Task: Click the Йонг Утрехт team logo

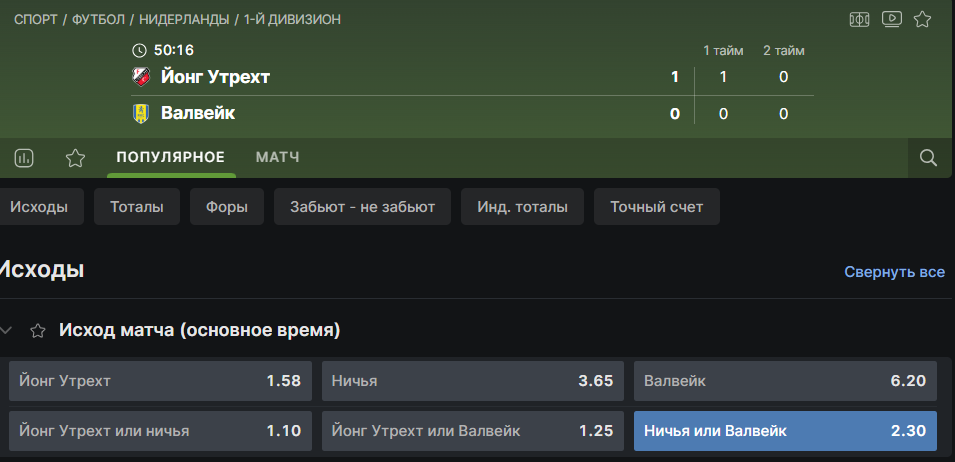Action: [x=141, y=77]
